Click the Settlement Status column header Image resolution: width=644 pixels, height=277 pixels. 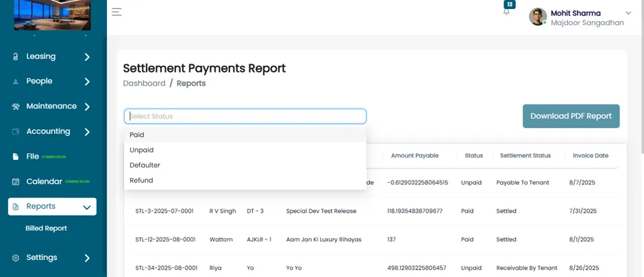pos(525,156)
